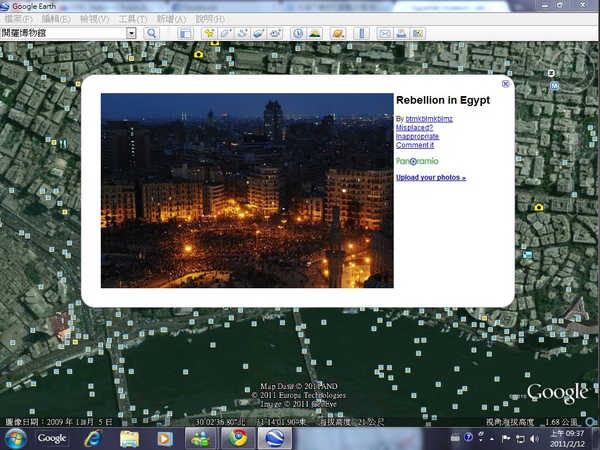Open the 檔案(F) menu

(18, 19)
